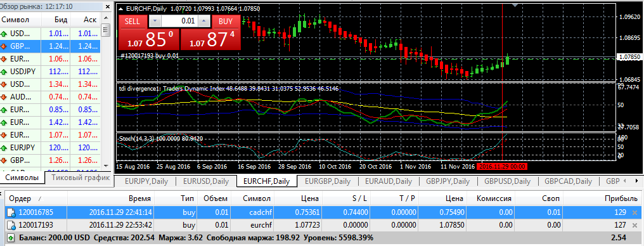Click the green up arrow beside USDJPY

point(4,72)
